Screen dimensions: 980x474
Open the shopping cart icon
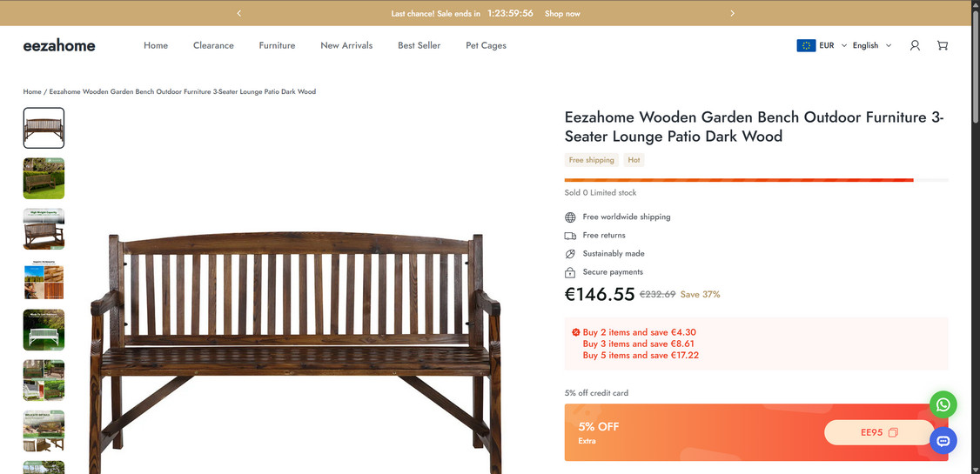(x=943, y=45)
